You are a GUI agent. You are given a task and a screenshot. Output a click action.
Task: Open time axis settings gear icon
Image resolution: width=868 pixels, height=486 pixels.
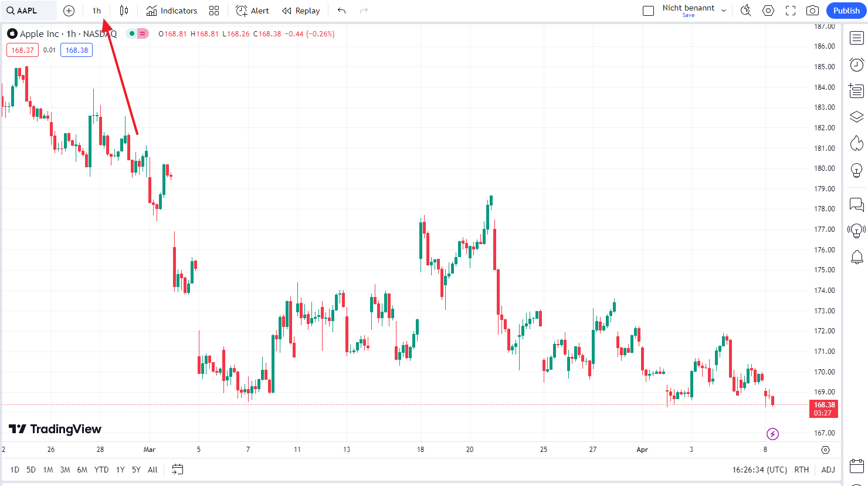(x=826, y=450)
